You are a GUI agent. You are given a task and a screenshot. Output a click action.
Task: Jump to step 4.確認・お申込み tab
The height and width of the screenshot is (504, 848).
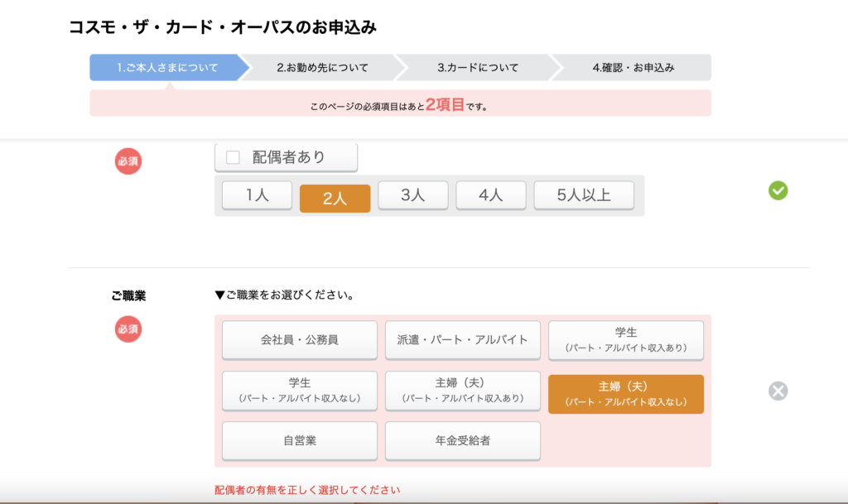pyautogui.click(x=633, y=68)
